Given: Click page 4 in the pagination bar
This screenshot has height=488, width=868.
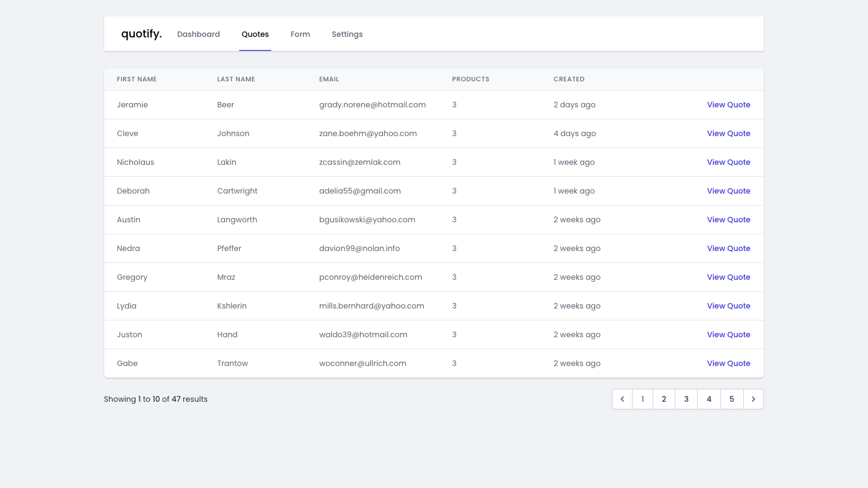Looking at the screenshot, I should 709,399.
